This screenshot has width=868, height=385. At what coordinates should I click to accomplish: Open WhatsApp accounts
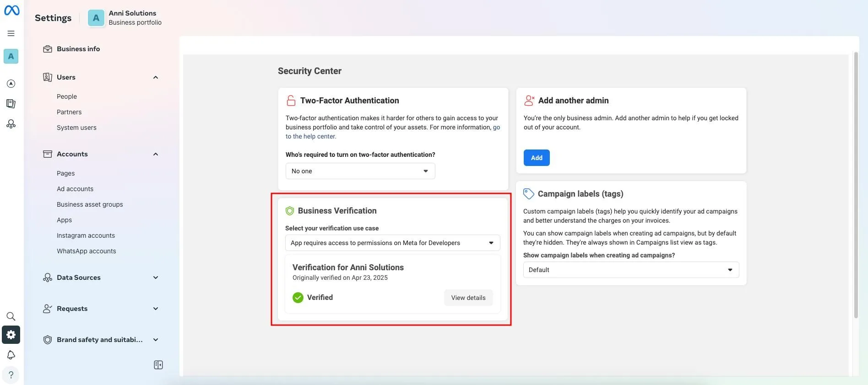[x=86, y=251]
